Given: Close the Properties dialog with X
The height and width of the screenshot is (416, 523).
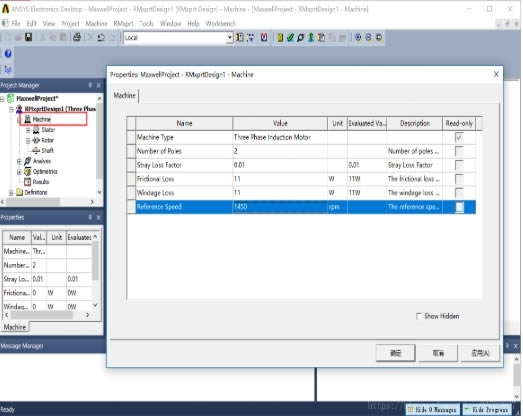Looking at the screenshot, I should (496, 74).
